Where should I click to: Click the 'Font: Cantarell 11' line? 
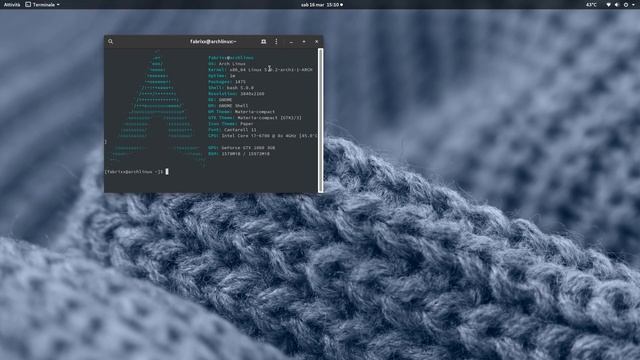[232, 130]
